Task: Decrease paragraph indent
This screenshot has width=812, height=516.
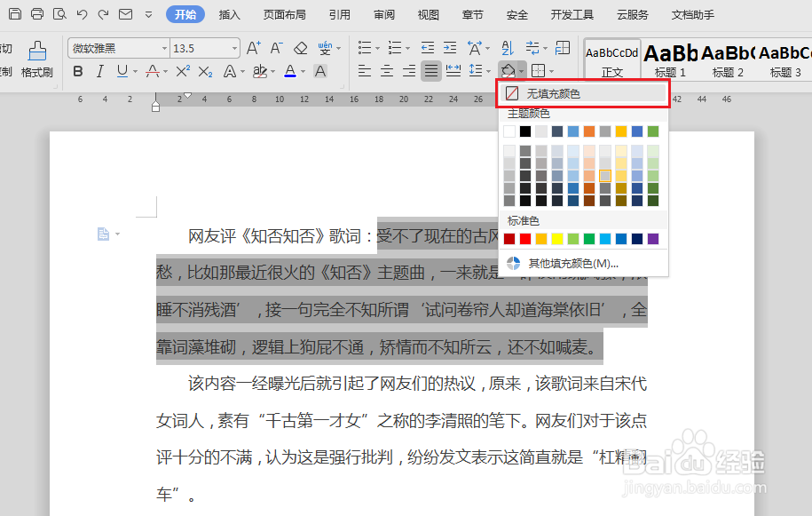Action: click(x=427, y=48)
